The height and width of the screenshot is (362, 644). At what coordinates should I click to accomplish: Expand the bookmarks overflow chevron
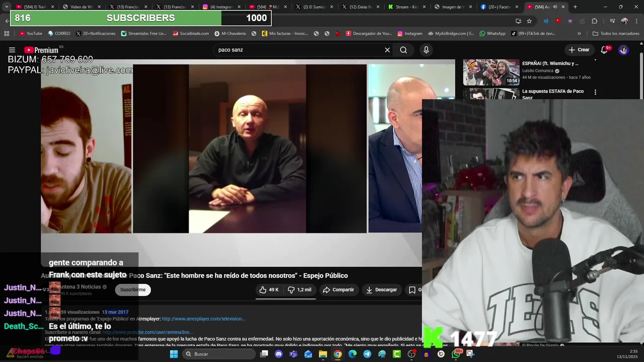579,34
